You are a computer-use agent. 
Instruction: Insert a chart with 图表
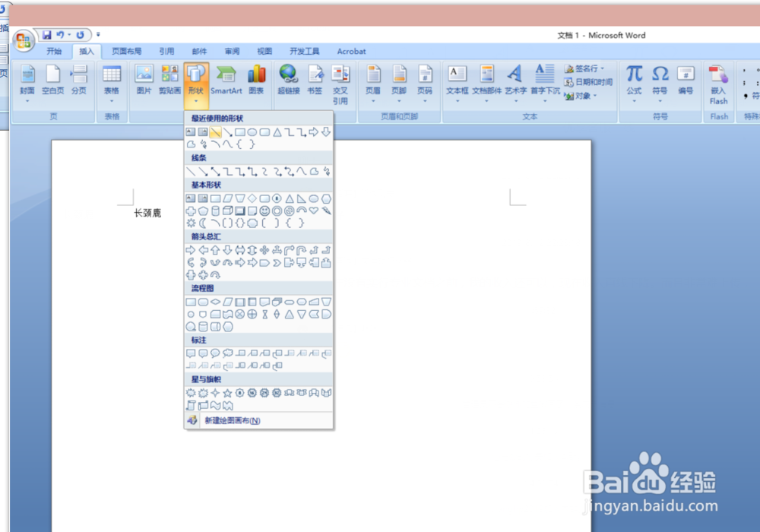coord(256,80)
